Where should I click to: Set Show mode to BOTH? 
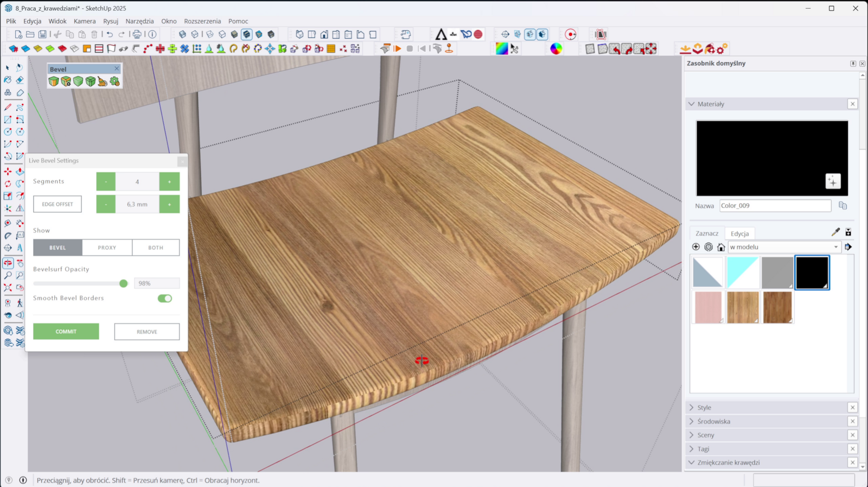156,248
